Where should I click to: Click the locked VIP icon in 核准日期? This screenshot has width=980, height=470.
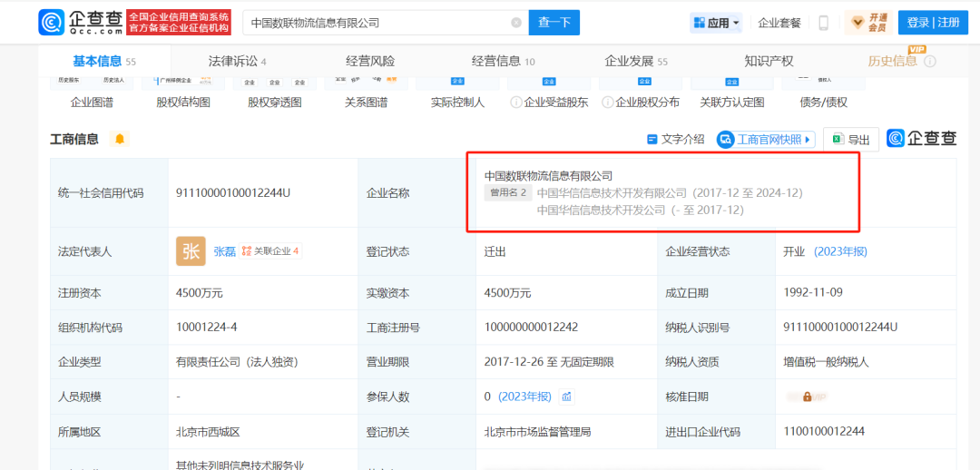807,397
